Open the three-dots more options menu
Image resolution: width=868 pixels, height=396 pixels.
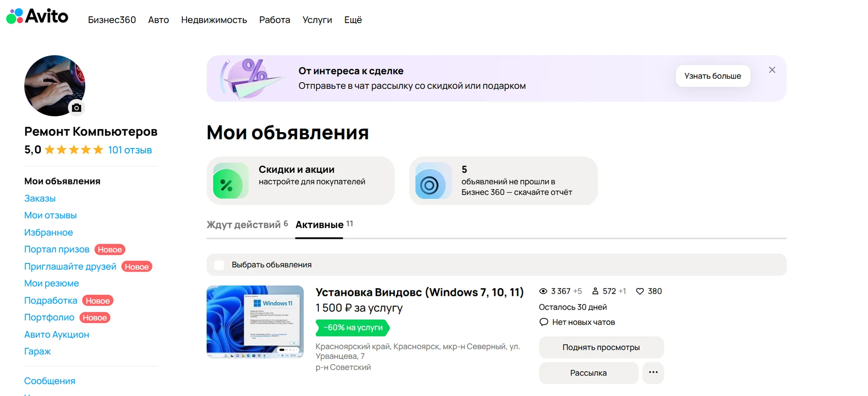(653, 372)
